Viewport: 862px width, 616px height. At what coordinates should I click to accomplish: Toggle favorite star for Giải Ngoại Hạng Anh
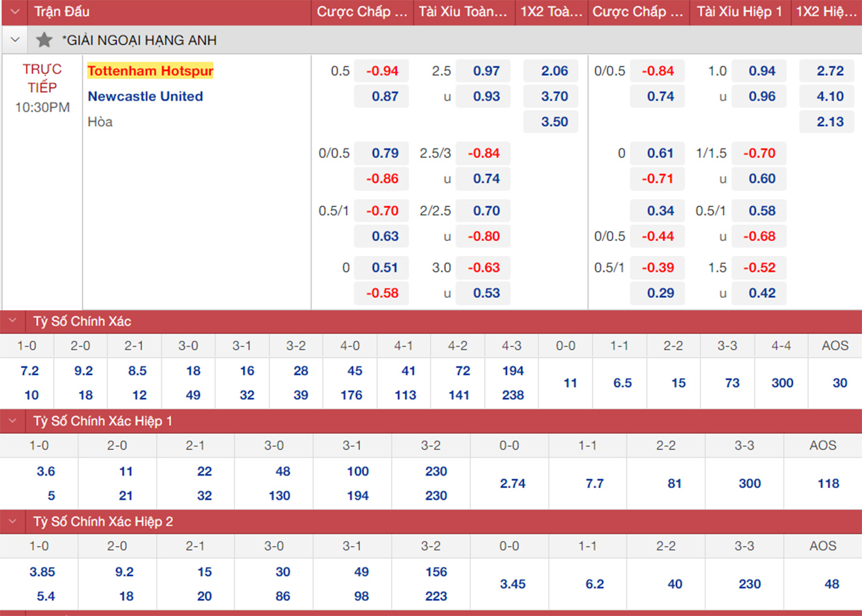click(44, 41)
